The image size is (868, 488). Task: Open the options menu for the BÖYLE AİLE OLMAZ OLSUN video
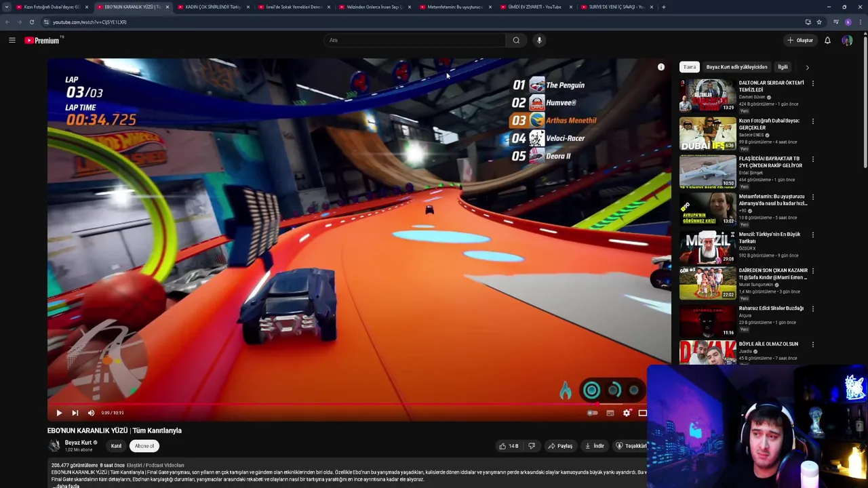pos(813,345)
